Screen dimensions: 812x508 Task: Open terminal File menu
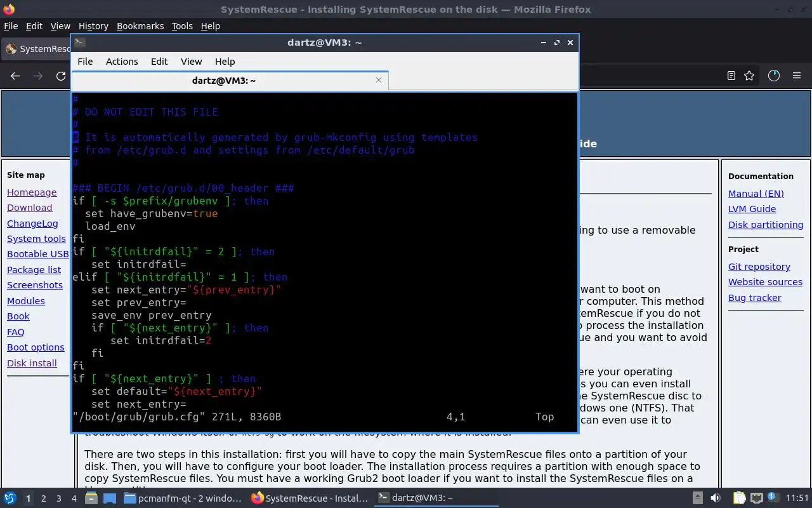[x=85, y=62]
